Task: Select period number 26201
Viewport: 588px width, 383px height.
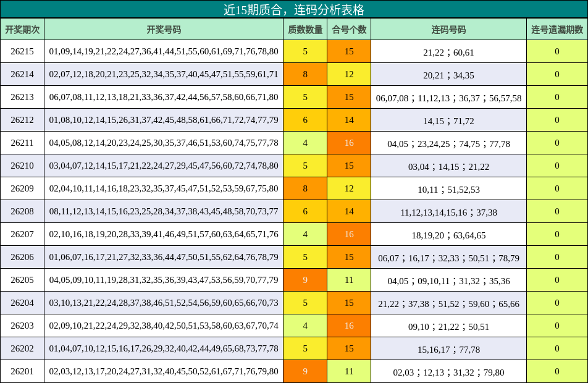Action: click(x=22, y=372)
